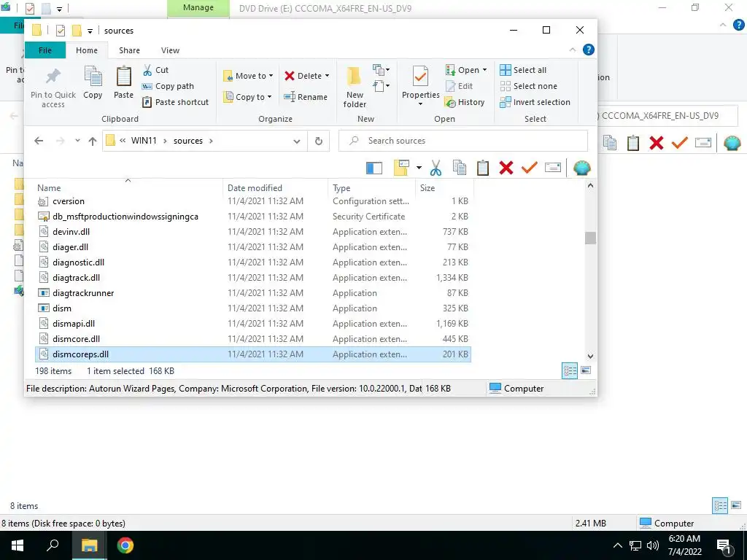747x560 pixels.
Task: Expand the Delete dropdown arrow
Action: coord(327,76)
